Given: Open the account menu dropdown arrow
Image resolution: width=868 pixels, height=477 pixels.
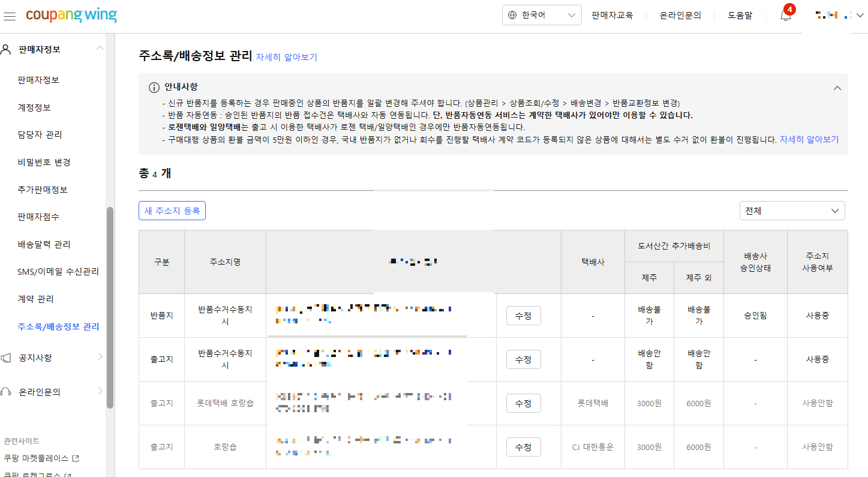Looking at the screenshot, I should point(860,14).
